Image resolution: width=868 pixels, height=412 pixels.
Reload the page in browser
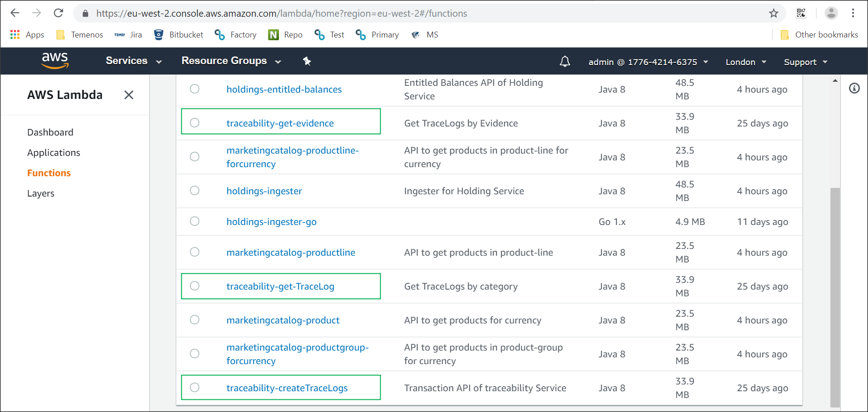point(58,13)
